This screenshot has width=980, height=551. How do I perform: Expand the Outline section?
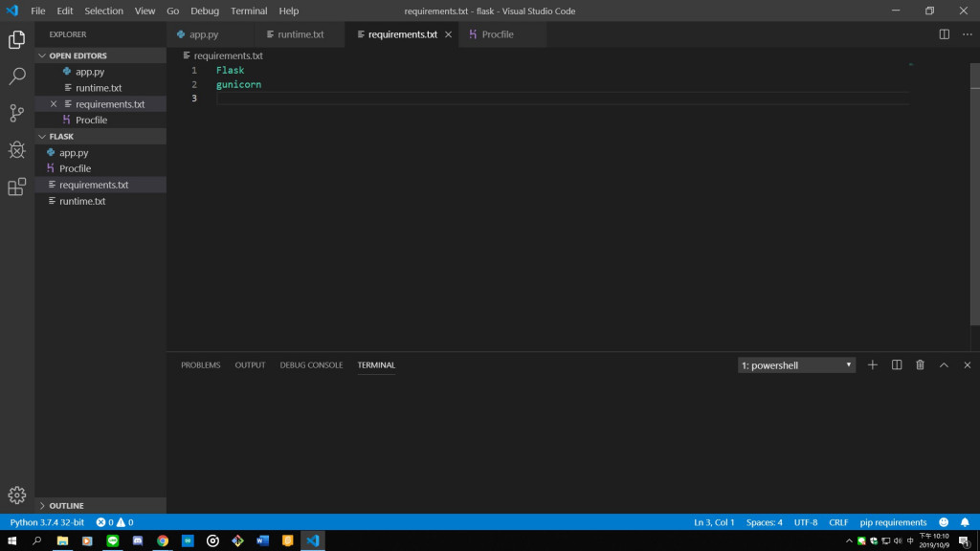point(100,505)
